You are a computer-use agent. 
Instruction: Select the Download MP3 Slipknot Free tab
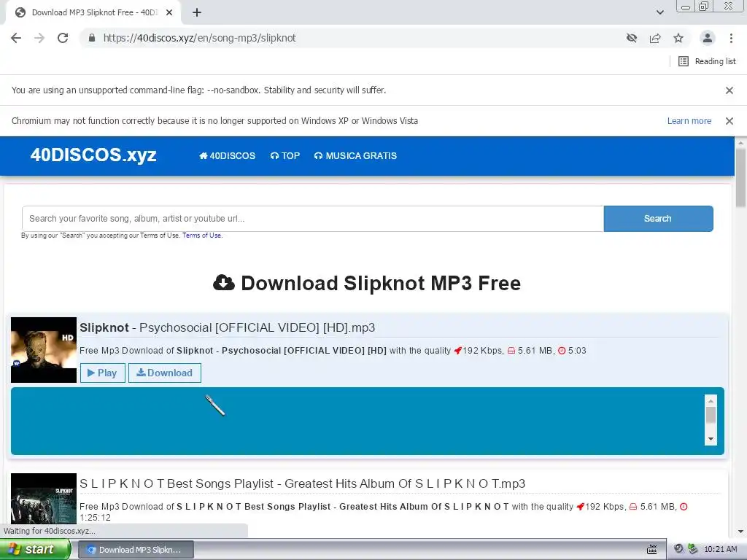coord(93,12)
